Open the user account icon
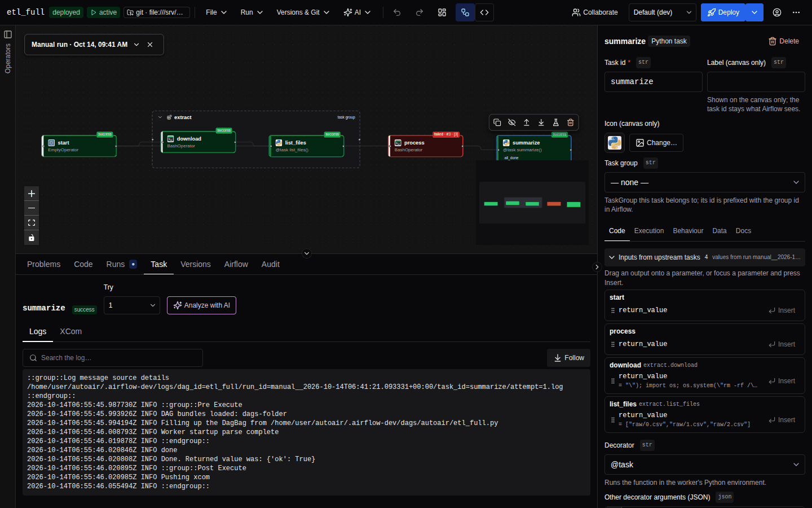Screen dimensions: 812x508 point(777,12)
